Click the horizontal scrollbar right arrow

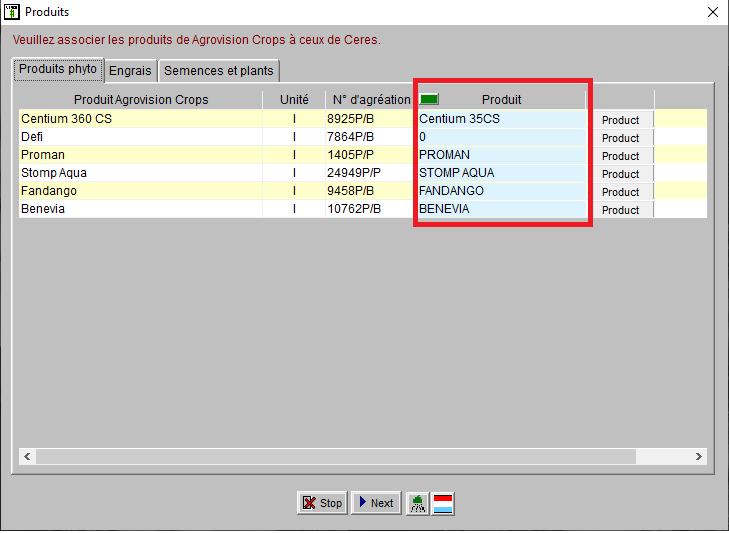[x=699, y=456]
